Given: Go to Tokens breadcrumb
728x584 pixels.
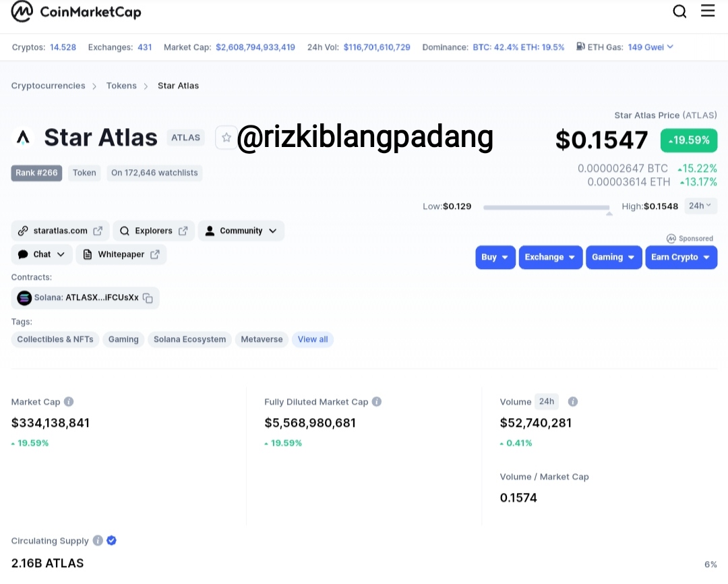Looking at the screenshot, I should [121, 86].
